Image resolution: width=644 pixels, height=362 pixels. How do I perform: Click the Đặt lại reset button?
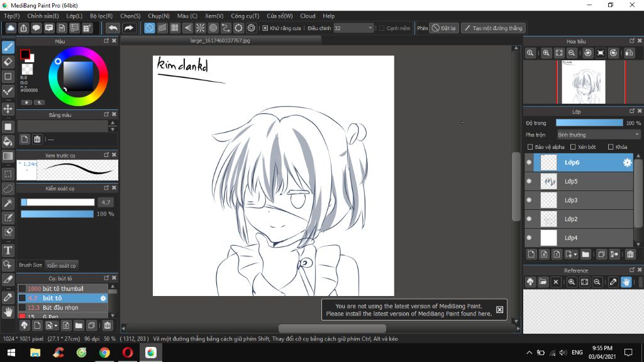[443, 28]
